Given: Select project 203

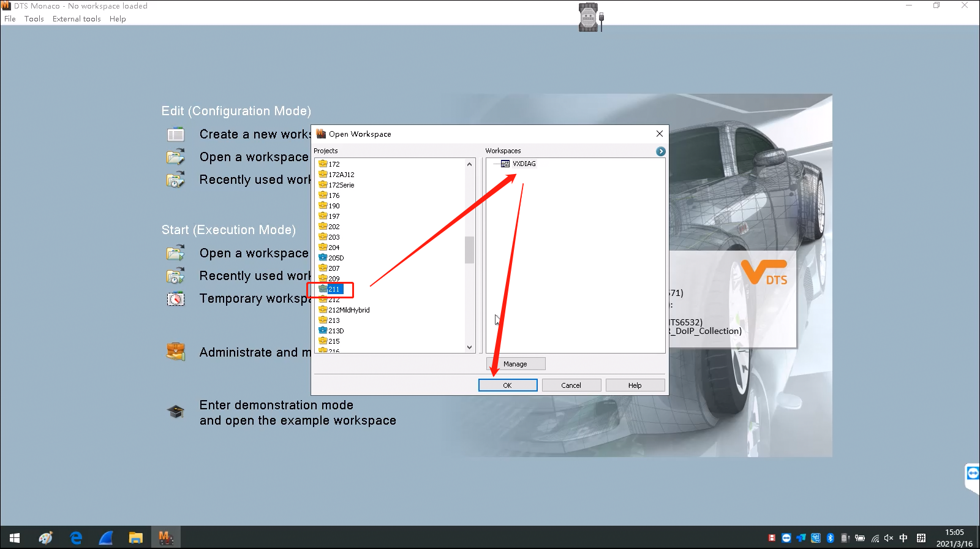Looking at the screenshot, I should [329, 237].
